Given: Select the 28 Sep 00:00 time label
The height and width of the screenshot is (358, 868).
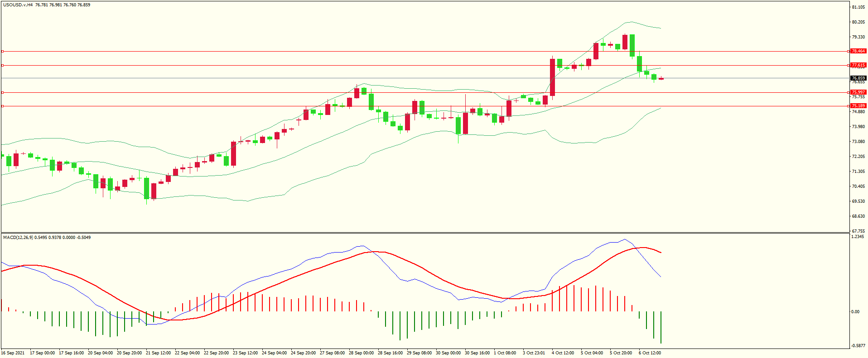Looking at the screenshot, I should pyautogui.click(x=361, y=353).
